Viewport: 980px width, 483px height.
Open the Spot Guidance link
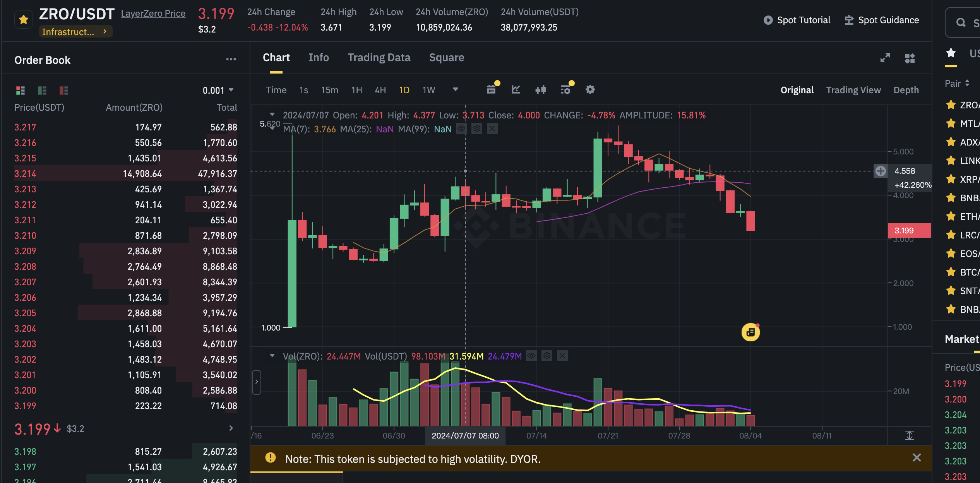(882, 20)
